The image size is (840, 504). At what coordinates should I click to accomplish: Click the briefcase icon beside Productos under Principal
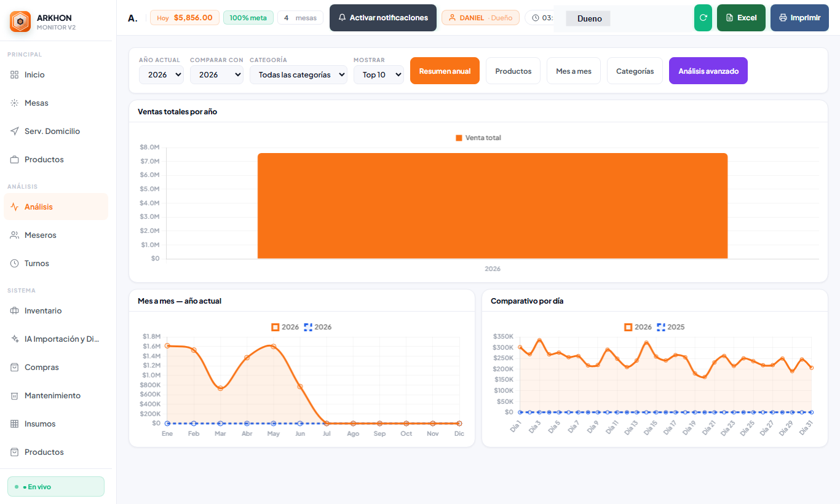pyautogui.click(x=15, y=159)
